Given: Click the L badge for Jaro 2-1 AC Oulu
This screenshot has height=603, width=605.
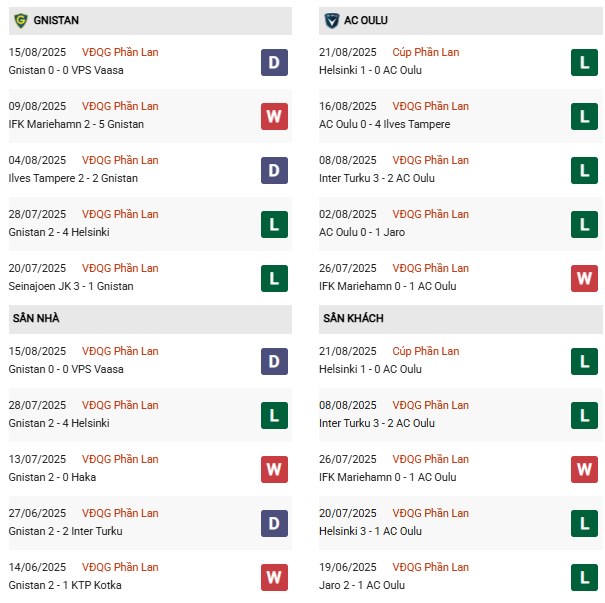Looking at the screenshot, I should 584,578.
